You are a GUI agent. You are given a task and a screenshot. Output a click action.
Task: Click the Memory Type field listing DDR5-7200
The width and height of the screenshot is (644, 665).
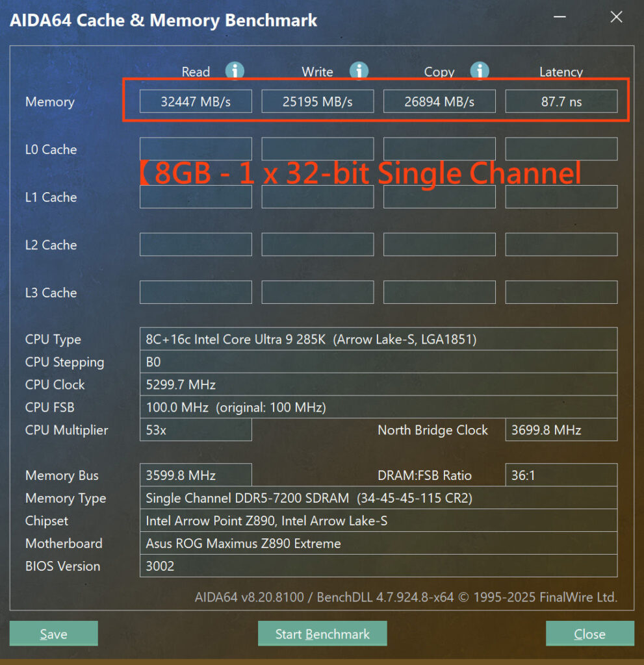(x=378, y=498)
